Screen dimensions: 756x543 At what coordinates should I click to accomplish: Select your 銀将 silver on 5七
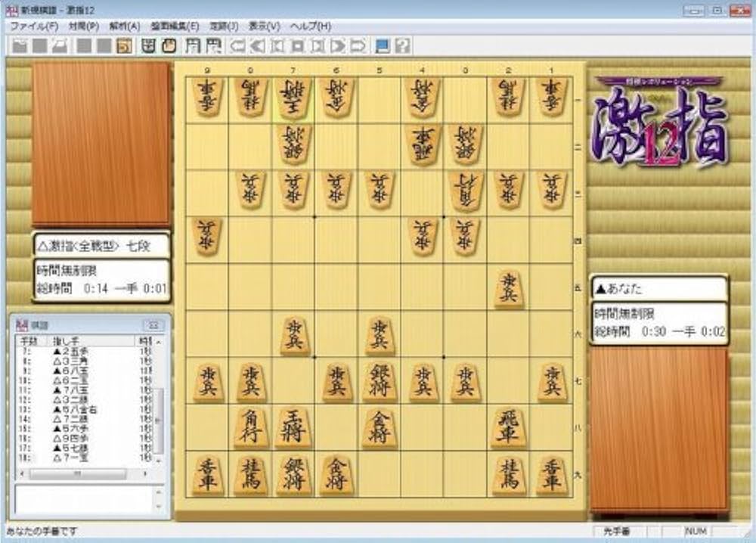tap(380, 381)
